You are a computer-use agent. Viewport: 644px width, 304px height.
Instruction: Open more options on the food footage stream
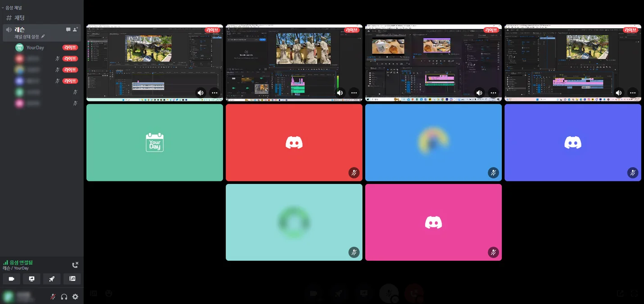coord(493,92)
